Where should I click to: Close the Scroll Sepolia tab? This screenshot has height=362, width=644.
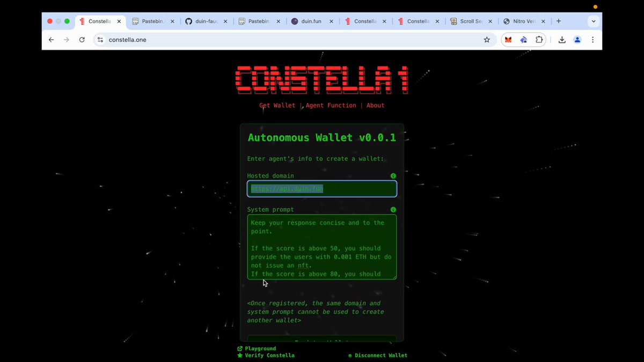(x=491, y=21)
